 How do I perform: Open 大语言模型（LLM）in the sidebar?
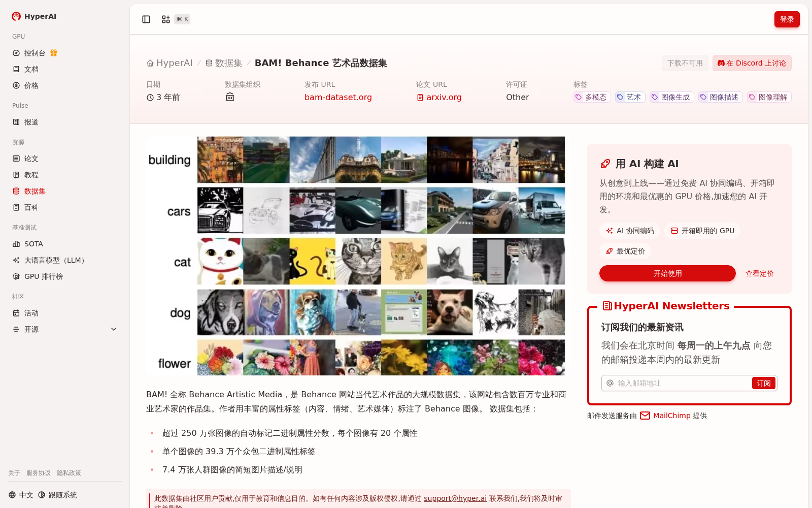pyautogui.click(x=65, y=260)
